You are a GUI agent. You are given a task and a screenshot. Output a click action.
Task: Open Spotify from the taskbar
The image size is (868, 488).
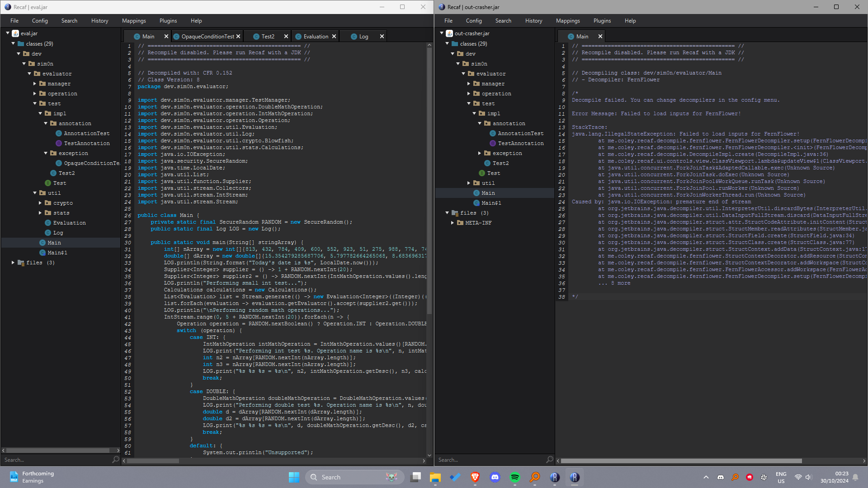click(x=515, y=477)
